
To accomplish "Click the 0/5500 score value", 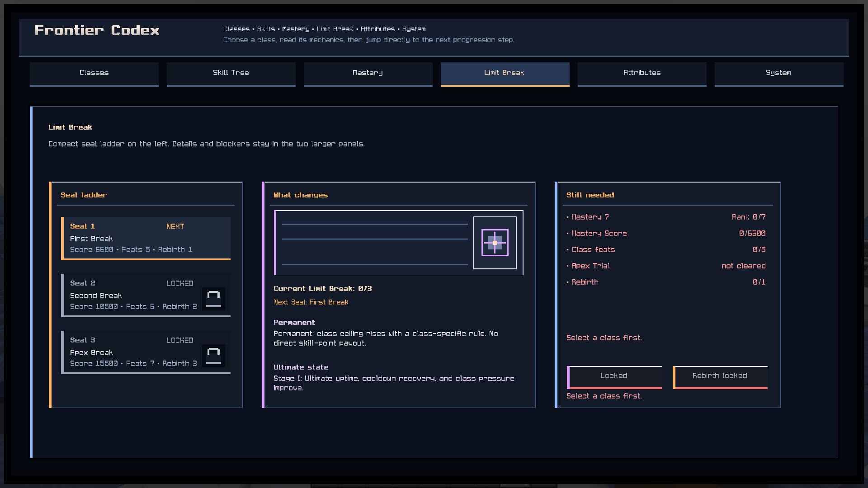I will tap(752, 234).
